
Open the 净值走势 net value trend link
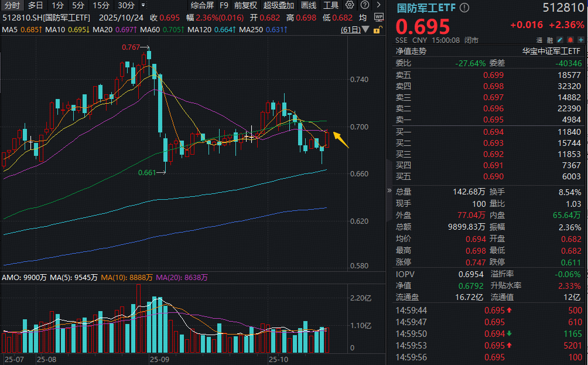coord(411,51)
